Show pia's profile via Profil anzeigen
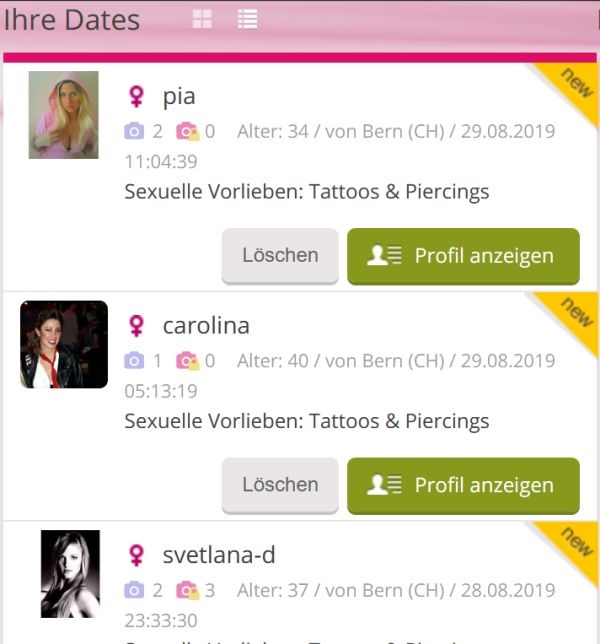The width and height of the screenshot is (600, 644). tap(463, 256)
